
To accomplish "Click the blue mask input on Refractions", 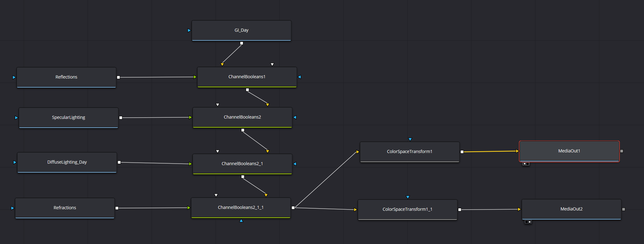I will coord(12,208).
